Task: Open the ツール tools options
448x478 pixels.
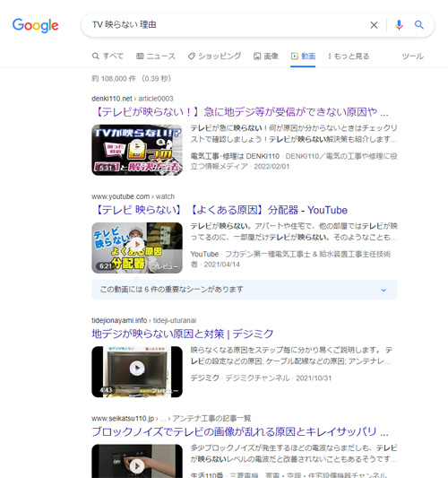Action: click(x=412, y=56)
